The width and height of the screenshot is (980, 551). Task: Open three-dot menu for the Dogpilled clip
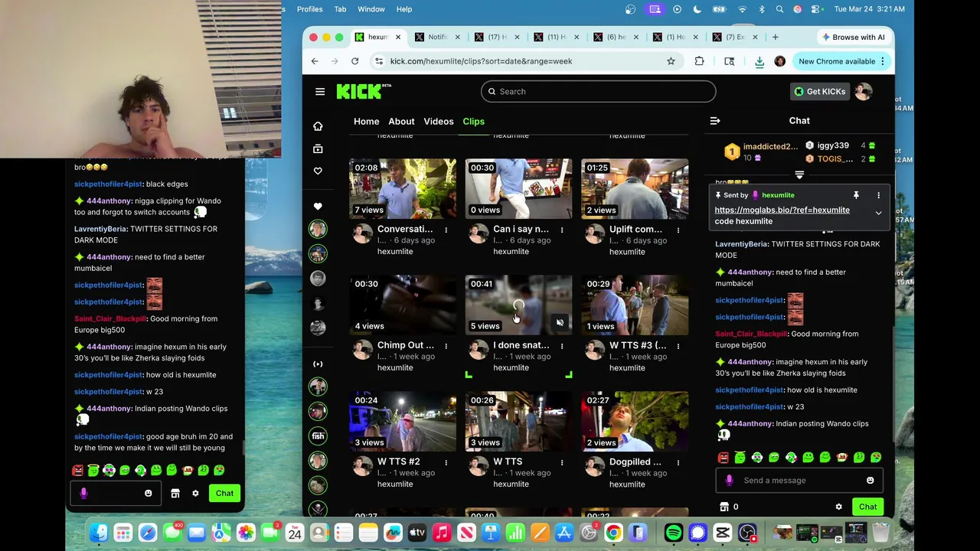pos(678,462)
